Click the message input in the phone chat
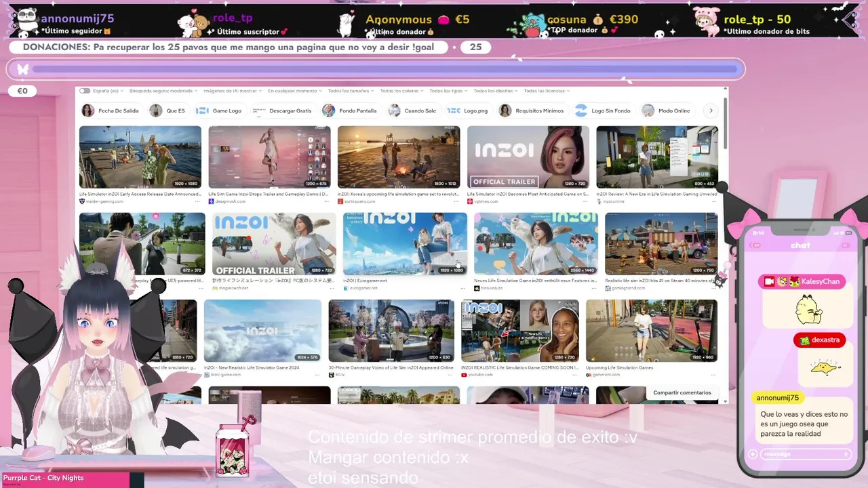This screenshot has width=868, height=488. [x=806, y=454]
